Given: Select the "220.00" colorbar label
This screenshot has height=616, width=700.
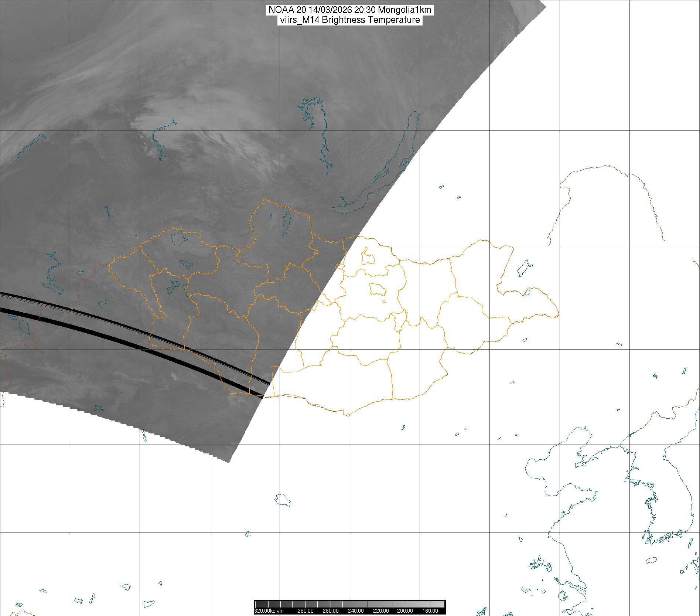Looking at the screenshot, I should (380, 611).
